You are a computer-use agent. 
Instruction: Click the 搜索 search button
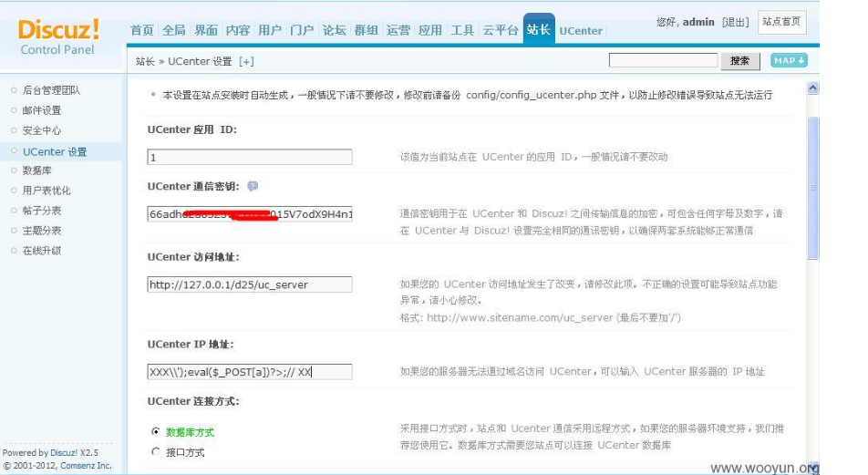click(739, 61)
